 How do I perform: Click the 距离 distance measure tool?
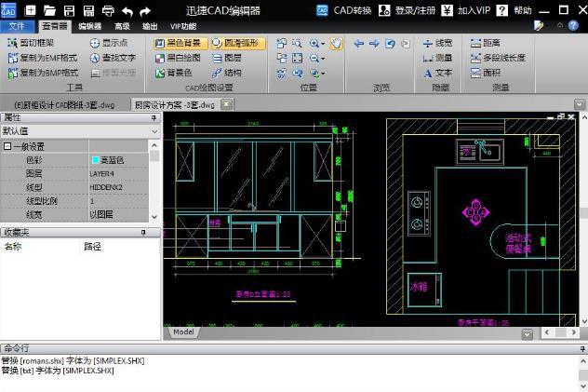pyautogui.click(x=485, y=43)
